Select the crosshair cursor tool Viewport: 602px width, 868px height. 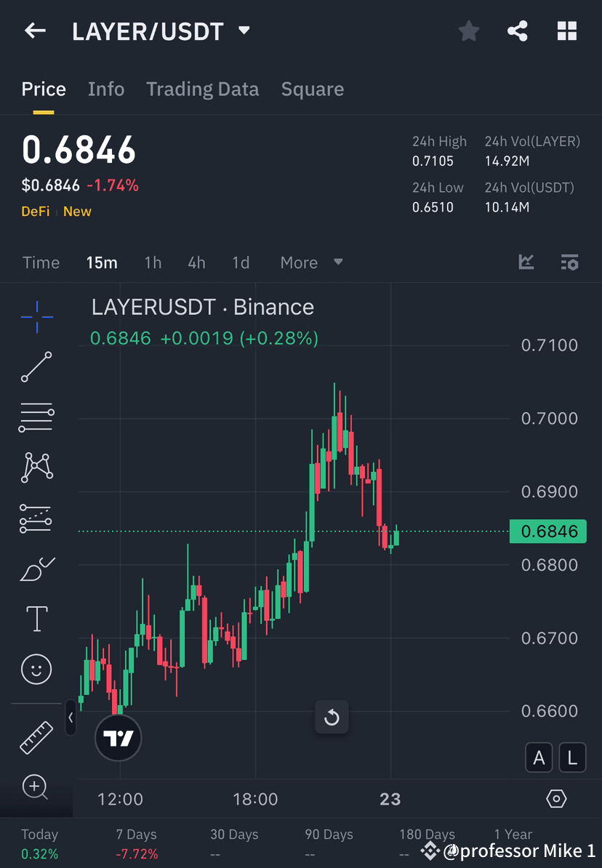[36, 316]
